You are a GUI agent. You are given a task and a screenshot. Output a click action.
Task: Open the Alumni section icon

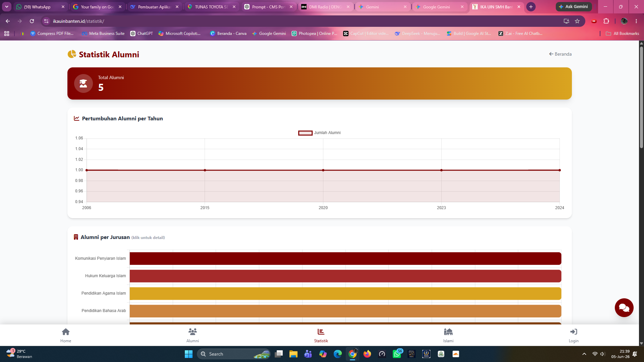pyautogui.click(x=193, y=332)
